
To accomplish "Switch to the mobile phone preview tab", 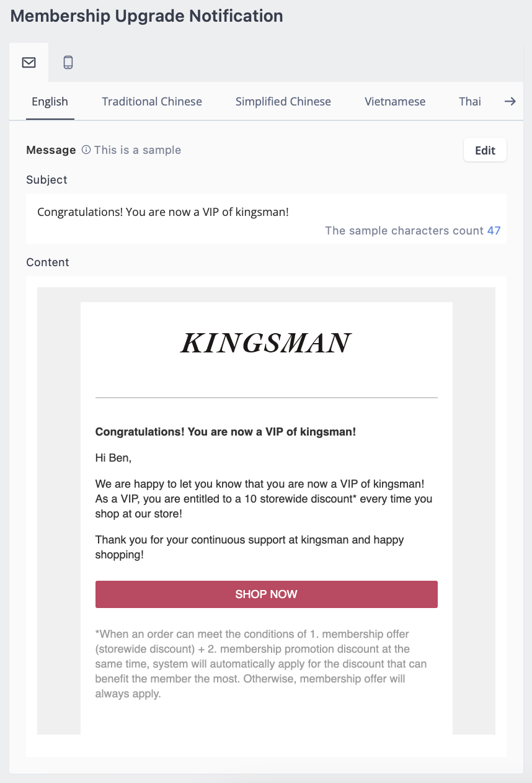I will 68,63.
